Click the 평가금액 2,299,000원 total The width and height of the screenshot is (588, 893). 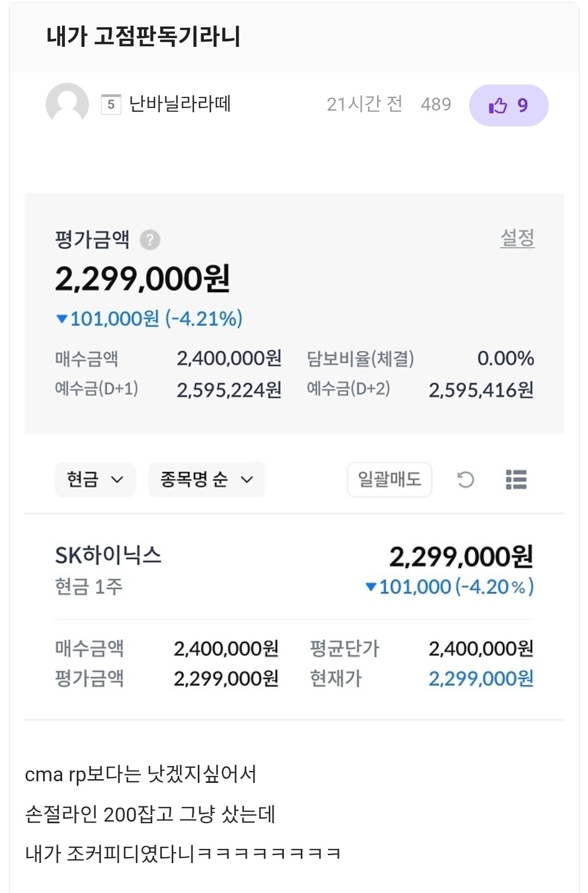tap(142, 279)
